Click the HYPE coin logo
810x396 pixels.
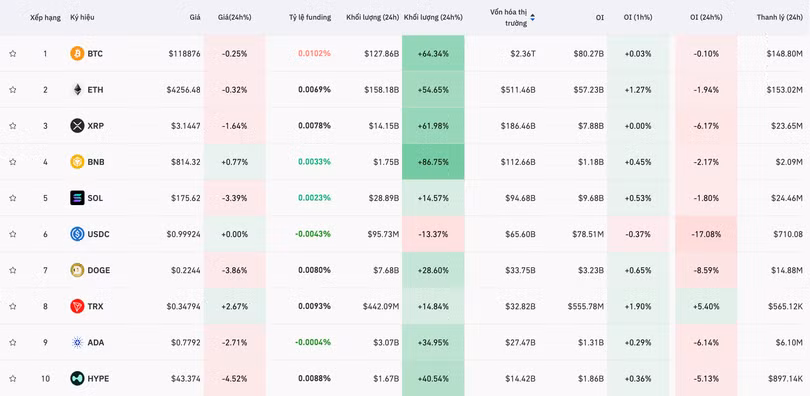point(77,378)
